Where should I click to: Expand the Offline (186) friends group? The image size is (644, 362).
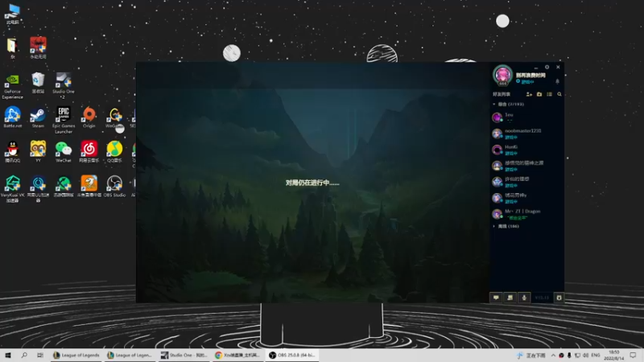tap(506, 226)
